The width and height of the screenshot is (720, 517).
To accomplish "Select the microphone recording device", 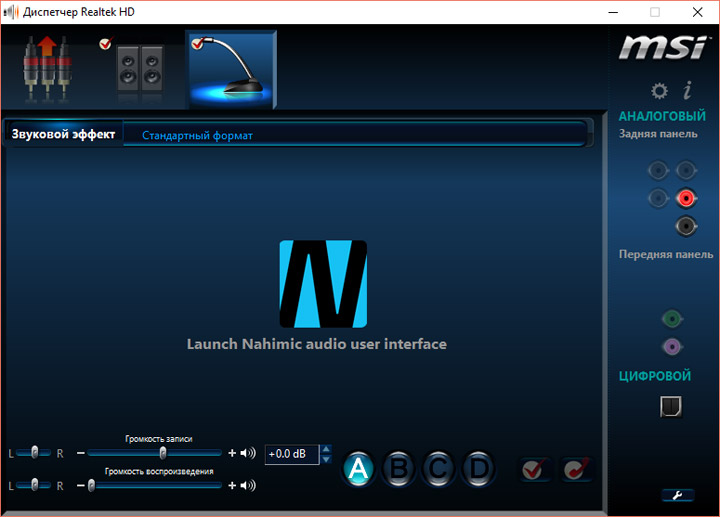I will [x=231, y=69].
